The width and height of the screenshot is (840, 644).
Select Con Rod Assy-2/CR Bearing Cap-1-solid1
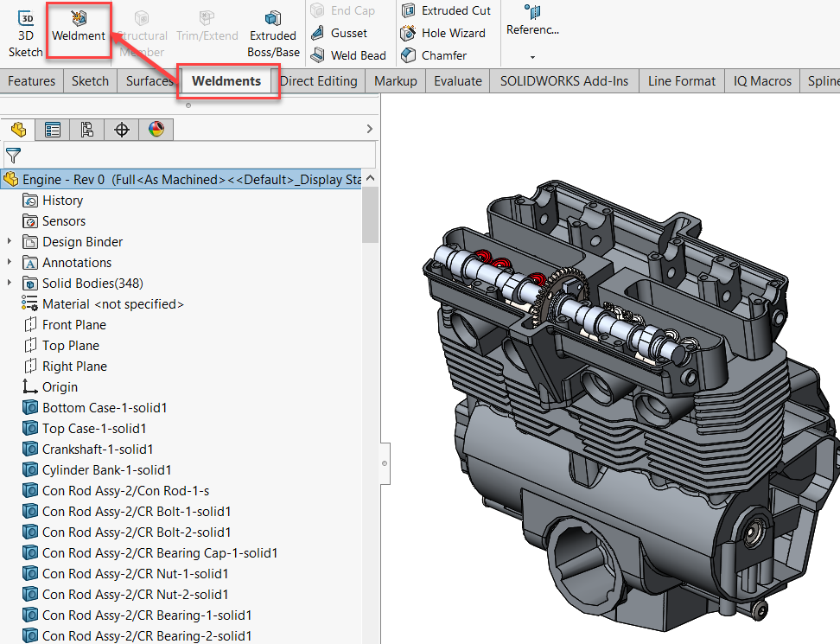click(x=150, y=553)
